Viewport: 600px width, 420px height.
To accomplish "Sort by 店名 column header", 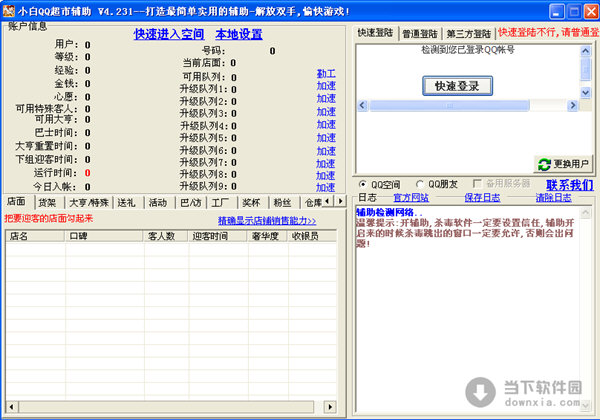I will (19, 236).
